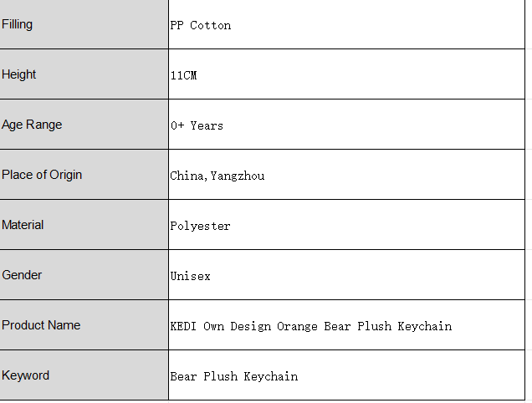Select the Age Range label cell

(x=84, y=125)
